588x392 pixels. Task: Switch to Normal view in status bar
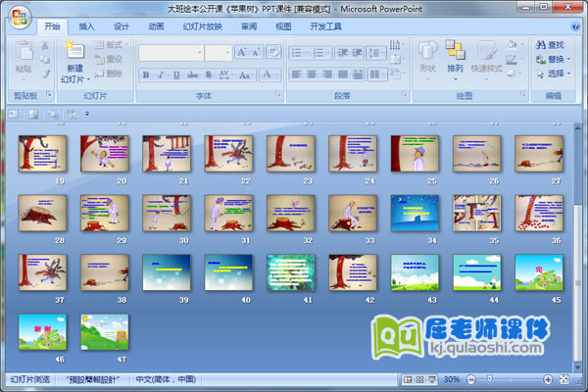tap(408, 379)
